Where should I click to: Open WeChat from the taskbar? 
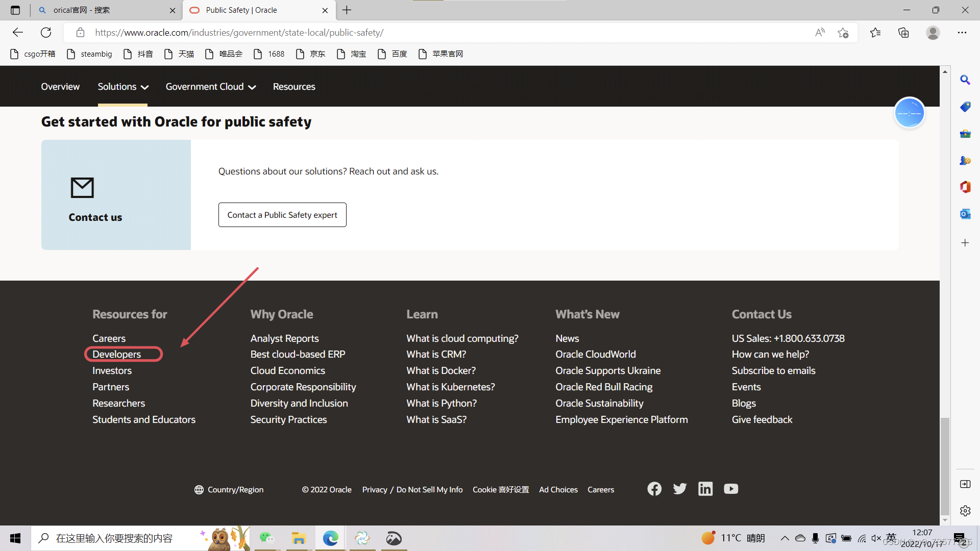(266, 538)
